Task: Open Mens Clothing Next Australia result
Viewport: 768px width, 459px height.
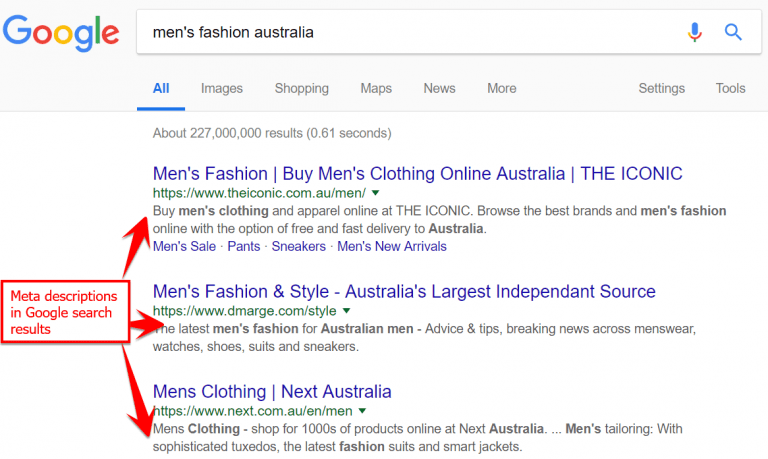Action: tap(272, 391)
